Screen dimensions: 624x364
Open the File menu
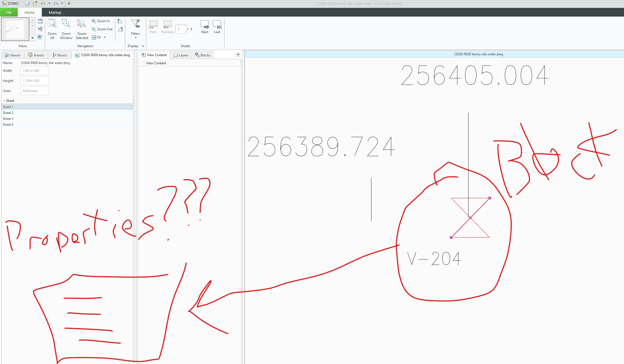[x=9, y=12]
